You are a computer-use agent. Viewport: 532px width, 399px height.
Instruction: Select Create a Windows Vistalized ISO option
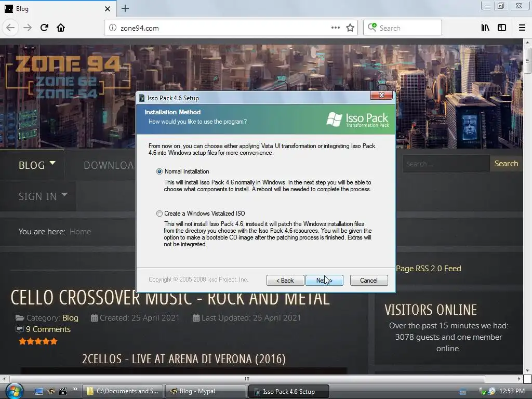pos(159,214)
